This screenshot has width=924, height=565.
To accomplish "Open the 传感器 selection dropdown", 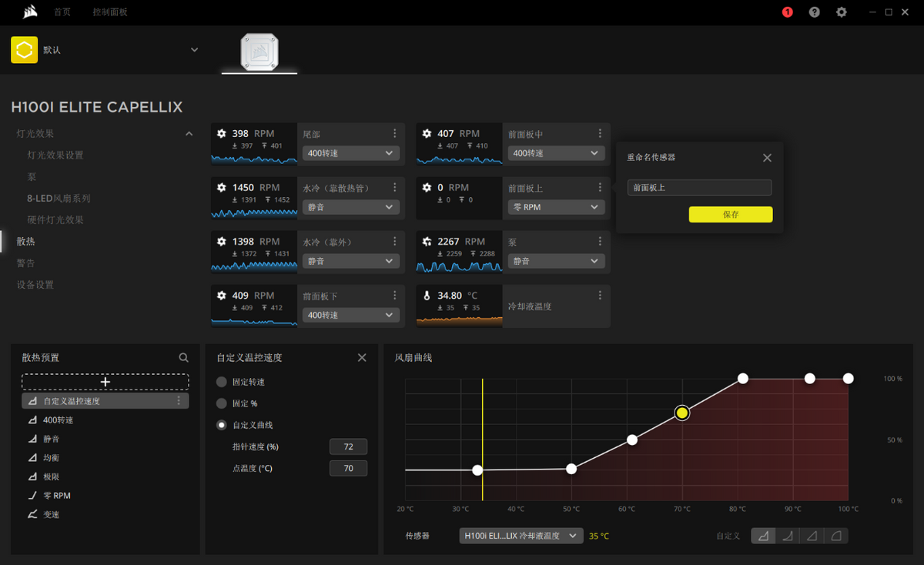I will tap(521, 536).
